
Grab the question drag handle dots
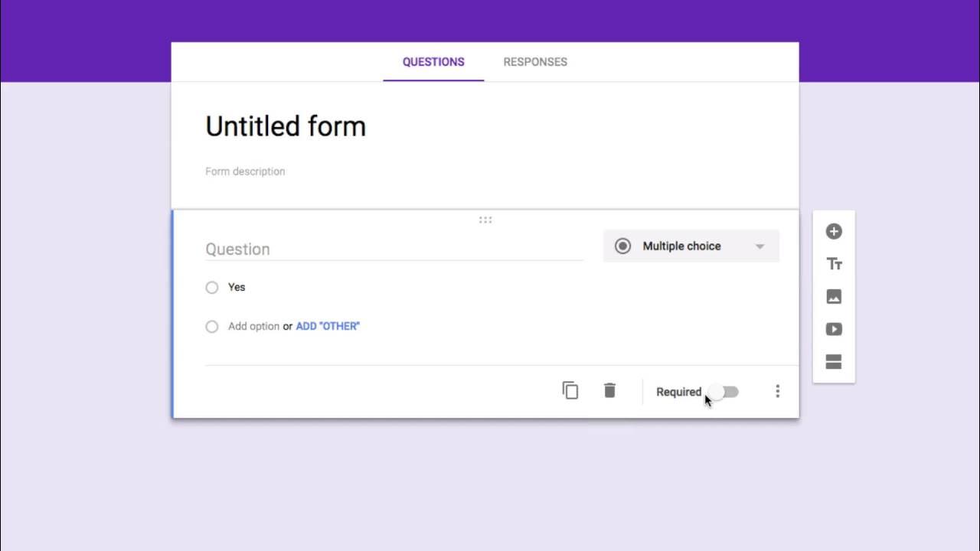(x=485, y=220)
